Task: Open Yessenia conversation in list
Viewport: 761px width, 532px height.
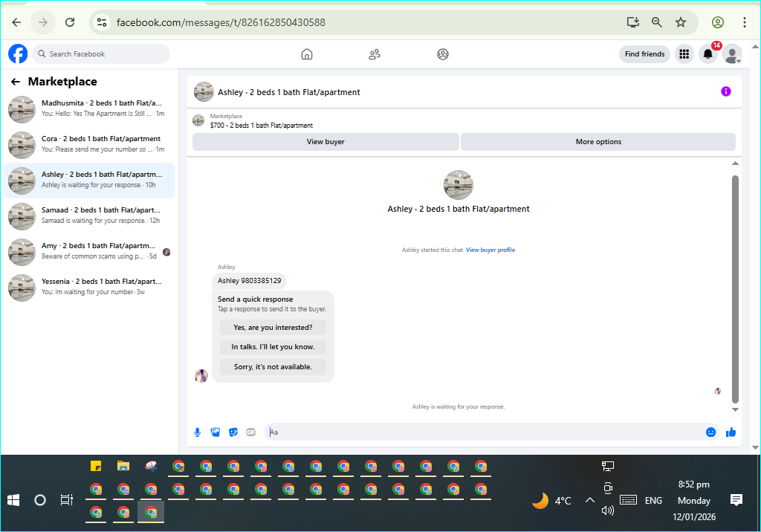Action: tap(89, 288)
